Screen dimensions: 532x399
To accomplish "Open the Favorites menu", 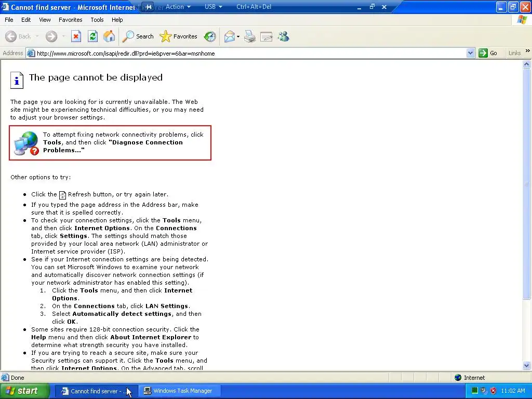I will pos(70,20).
